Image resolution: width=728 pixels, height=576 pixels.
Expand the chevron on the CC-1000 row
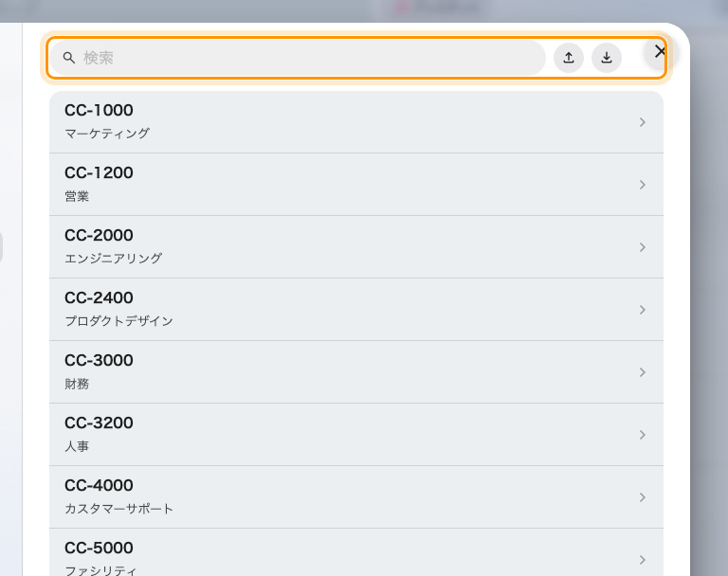point(643,122)
